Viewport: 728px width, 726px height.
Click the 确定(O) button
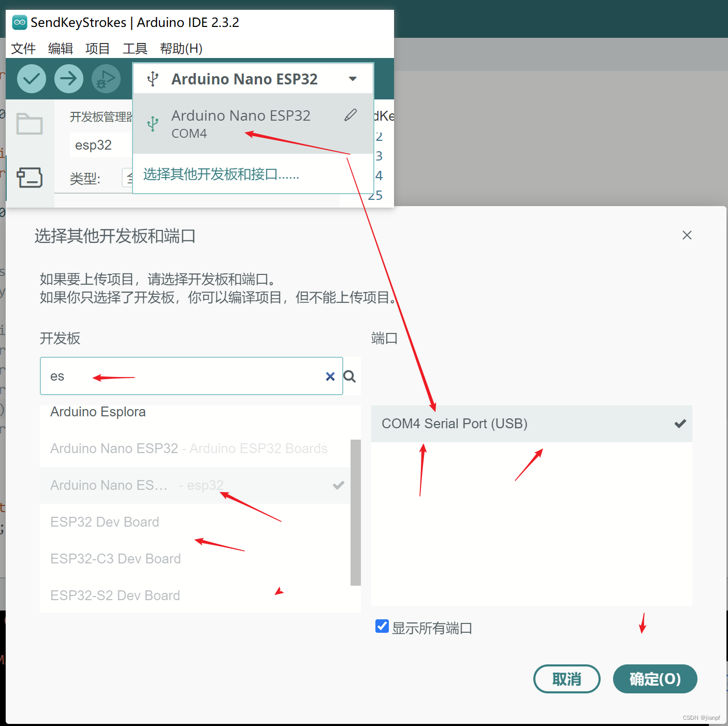[x=655, y=679]
